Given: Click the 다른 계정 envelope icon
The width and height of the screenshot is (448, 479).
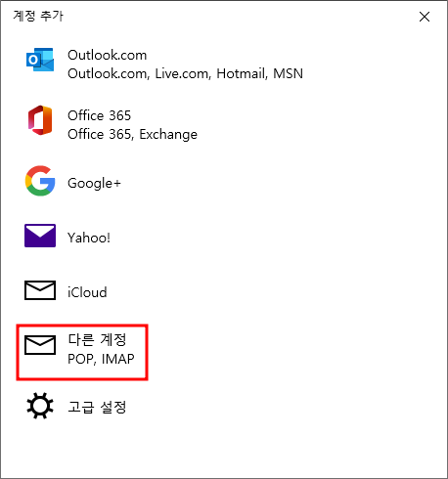Looking at the screenshot, I should tap(40, 345).
